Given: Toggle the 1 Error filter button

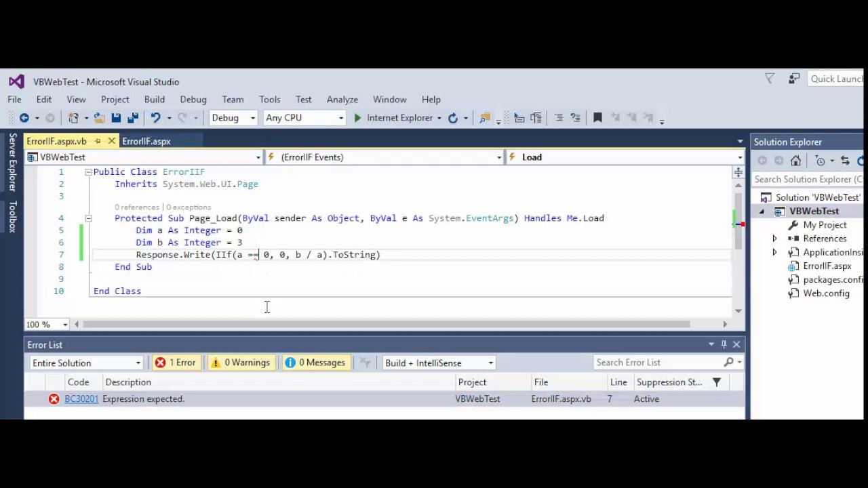Looking at the screenshot, I should tap(176, 363).
